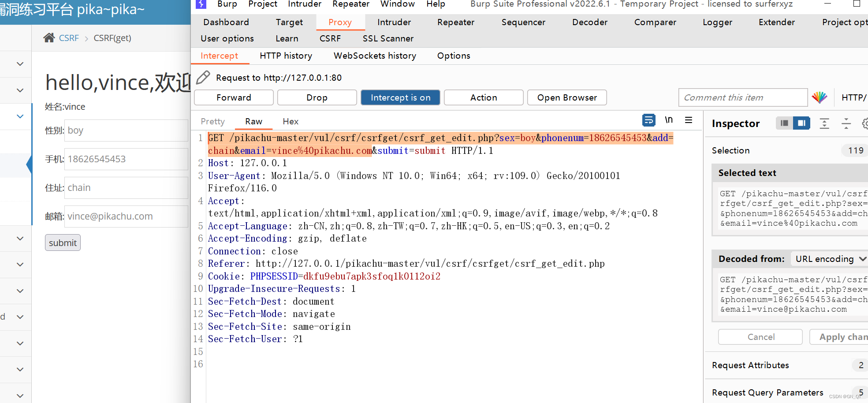Click the 邮箱 field containing vince@pikachu.com
868x403 pixels.
(126, 216)
